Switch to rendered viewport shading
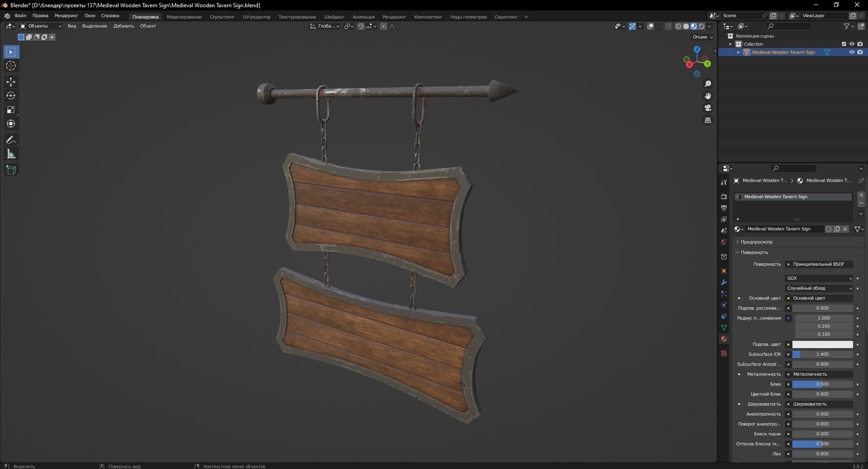Image resolution: width=868 pixels, height=469 pixels. point(702,26)
